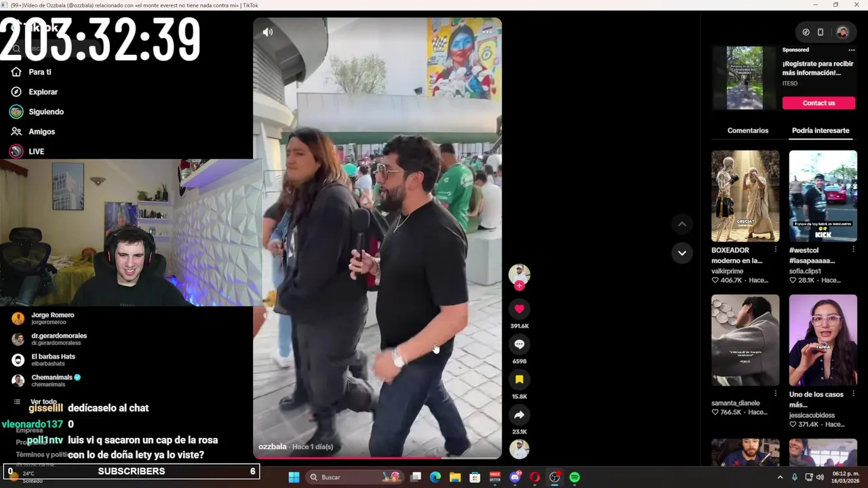
Task: Open the sponsored ad's three-dot menu
Action: pos(852,49)
